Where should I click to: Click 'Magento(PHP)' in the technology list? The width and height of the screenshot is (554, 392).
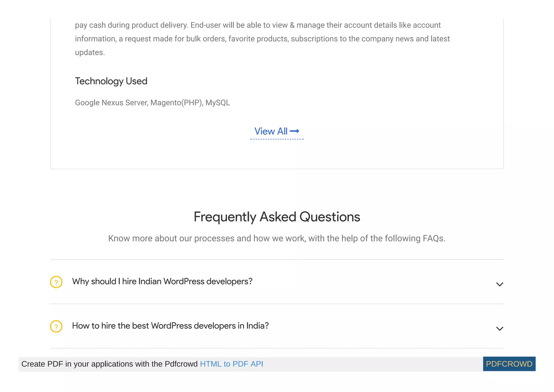point(177,103)
